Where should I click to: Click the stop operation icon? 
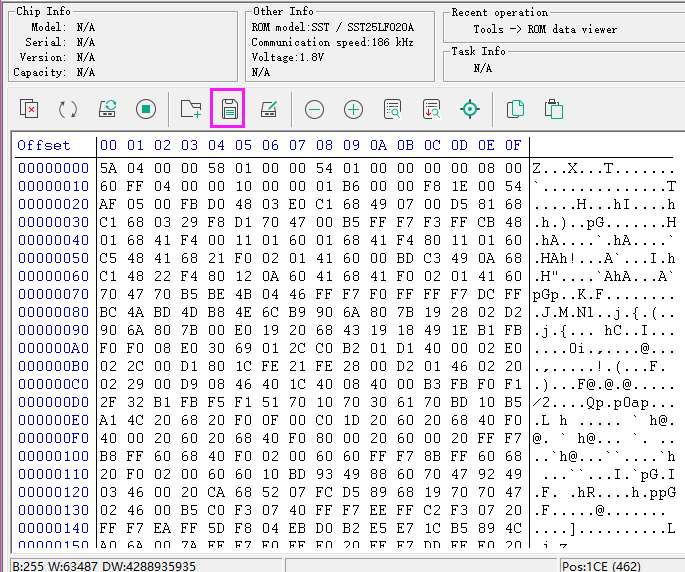pyautogui.click(x=146, y=109)
